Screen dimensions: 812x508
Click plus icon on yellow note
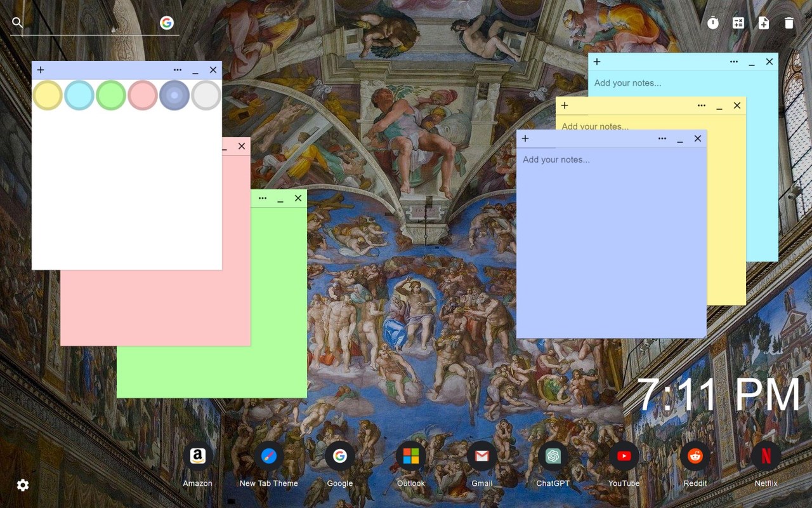pyautogui.click(x=565, y=105)
